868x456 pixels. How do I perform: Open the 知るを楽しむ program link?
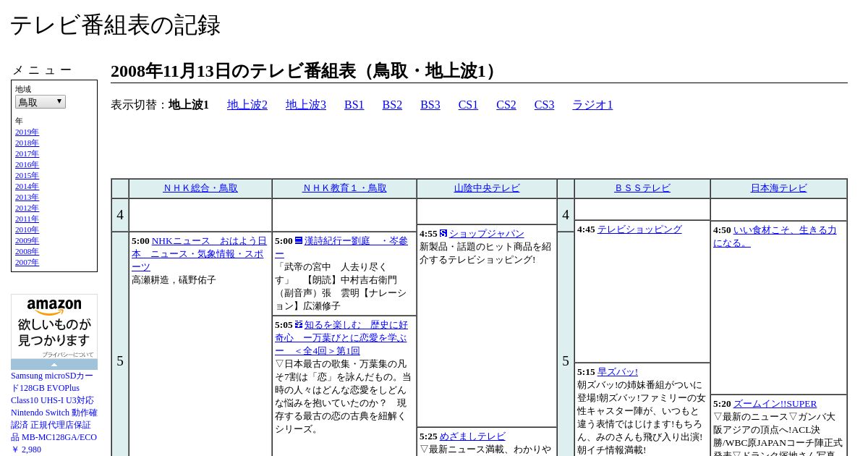click(341, 337)
